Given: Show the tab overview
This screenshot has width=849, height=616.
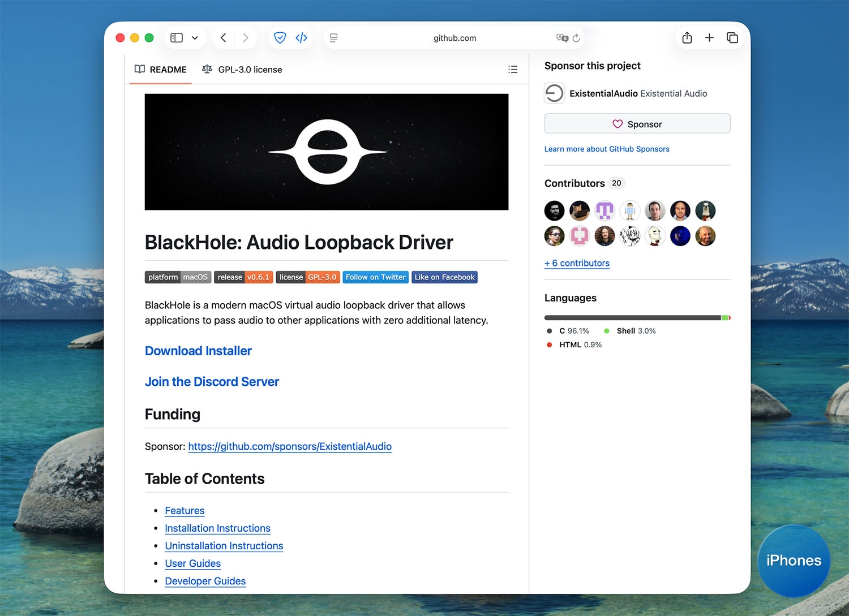Looking at the screenshot, I should tap(732, 38).
